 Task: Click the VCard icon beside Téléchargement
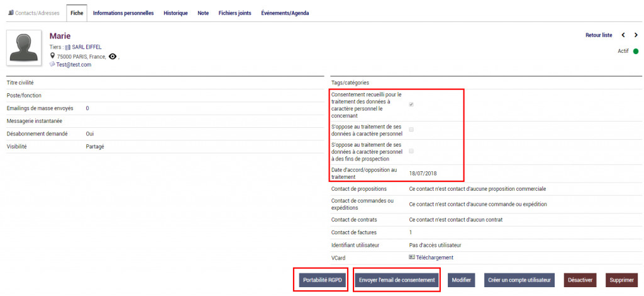click(x=412, y=257)
